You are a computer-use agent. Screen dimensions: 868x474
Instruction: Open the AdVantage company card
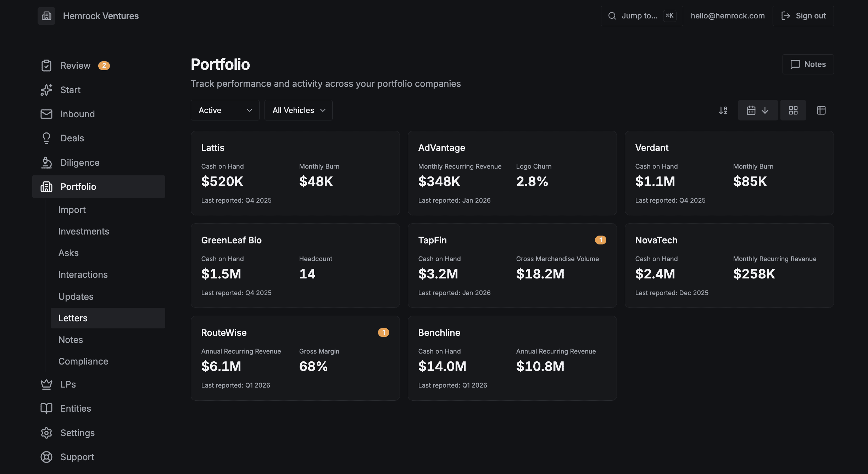click(x=512, y=173)
